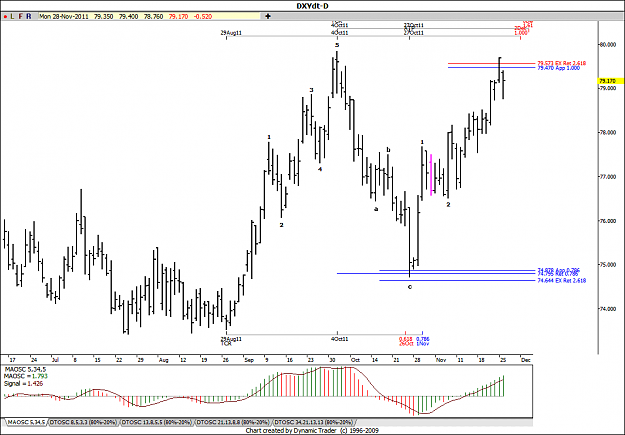Click the Mon 28-Nov-2011 date readout

tap(64, 17)
